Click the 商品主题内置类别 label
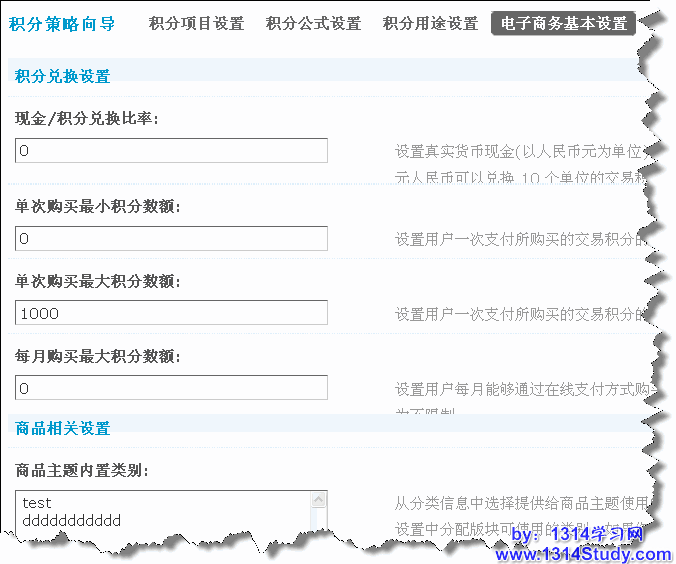This screenshot has height=564, width=676. pyautogui.click(x=82, y=470)
